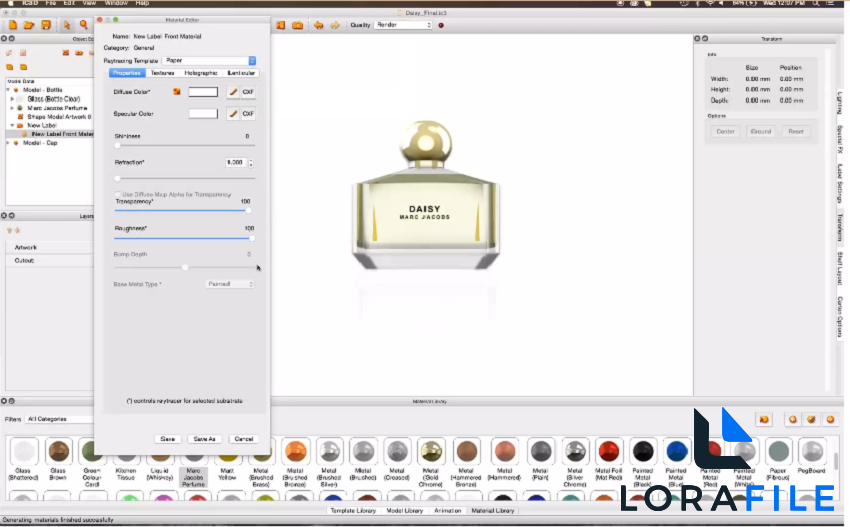850x527 pixels.
Task: Select Metal (Gold Chrome) material thumbnail
Action: (431, 451)
